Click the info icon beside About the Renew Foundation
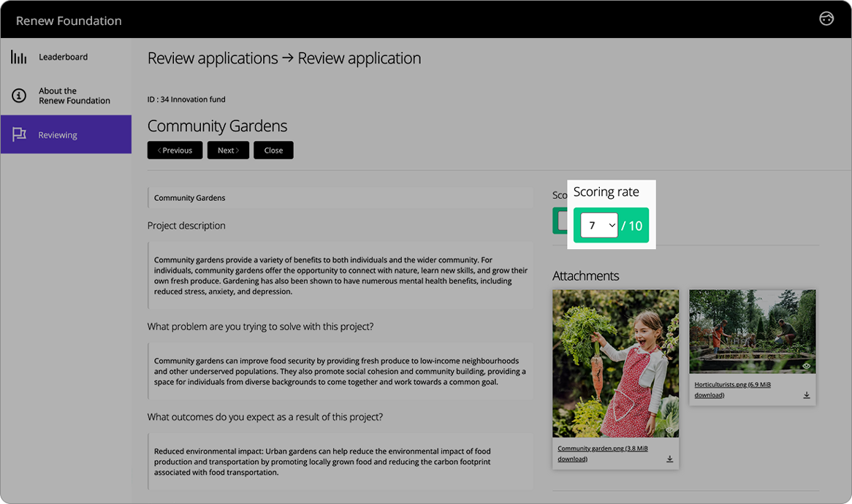Image resolution: width=852 pixels, height=504 pixels. click(x=18, y=95)
